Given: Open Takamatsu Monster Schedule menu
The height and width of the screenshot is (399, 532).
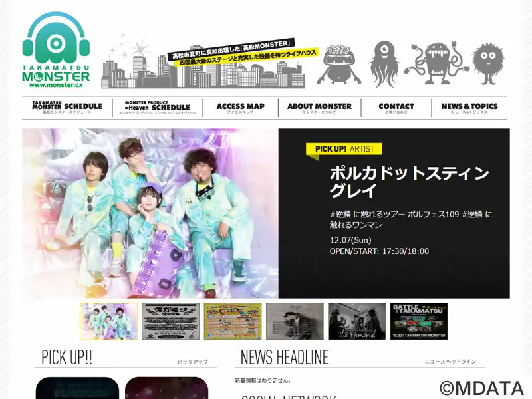Looking at the screenshot, I should coord(67,108).
